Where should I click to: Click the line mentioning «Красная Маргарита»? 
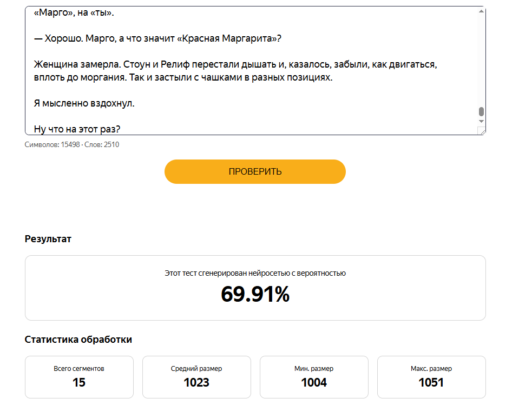(157, 38)
